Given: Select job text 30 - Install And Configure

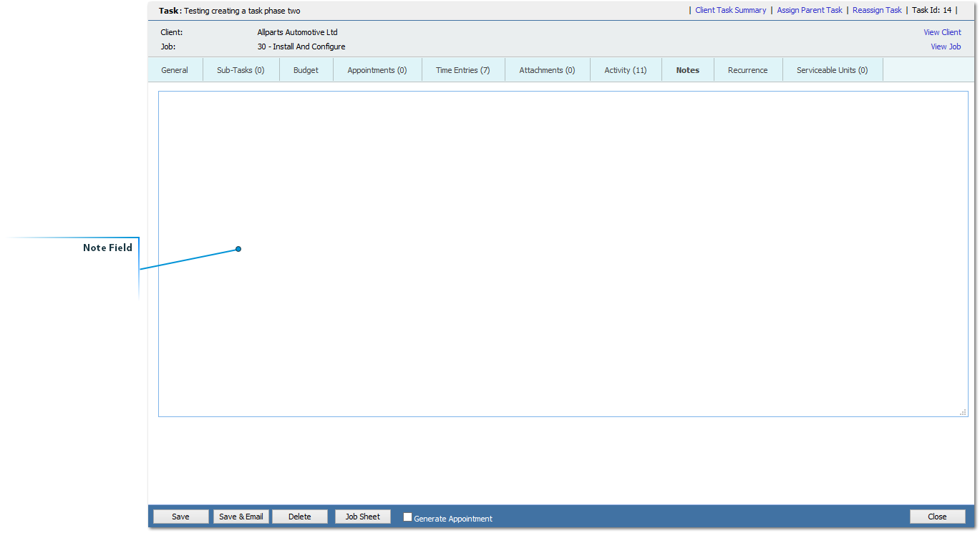Looking at the screenshot, I should [x=301, y=47].
